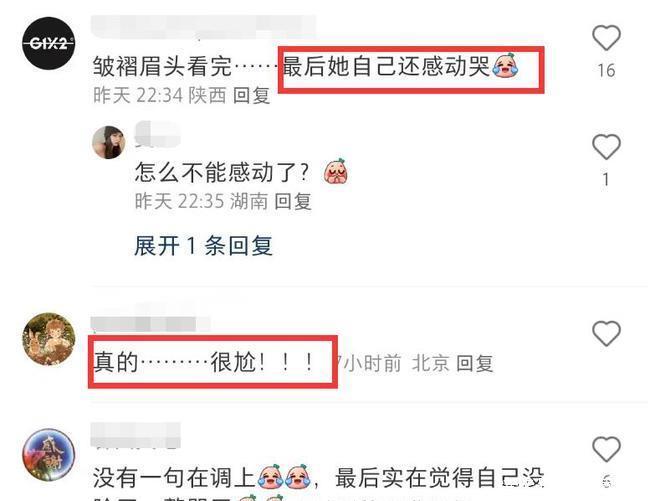Click the praying emoji after '怎么不能感动了?'
This screenshot has height=501, width=660.
tap(336, 172)
